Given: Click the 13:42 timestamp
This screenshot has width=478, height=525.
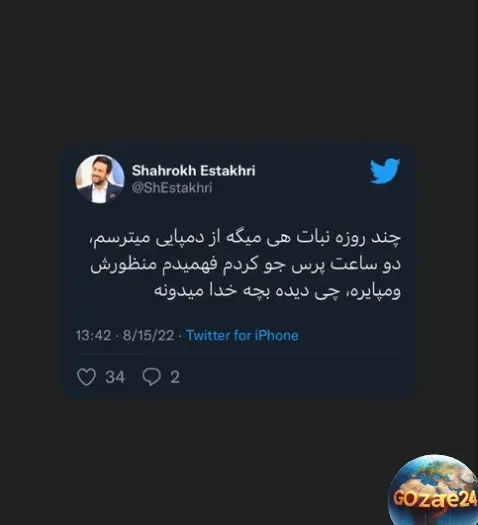Looking at the screenshot, I should [x=93, y=335].
